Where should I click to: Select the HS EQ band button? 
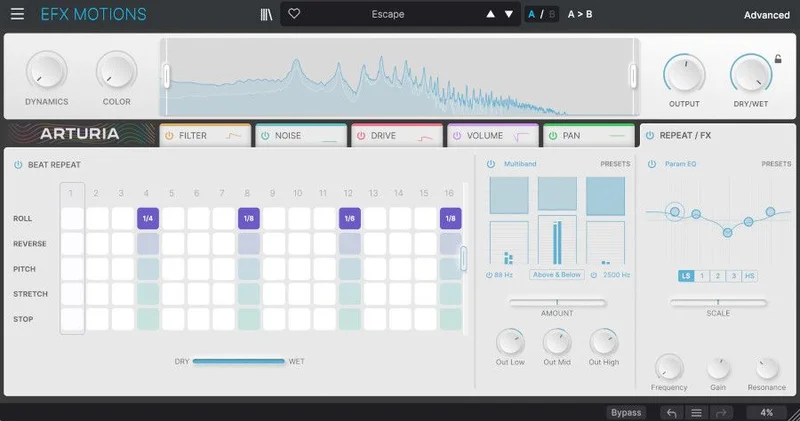pyautogui.click(x=749, y=276)
